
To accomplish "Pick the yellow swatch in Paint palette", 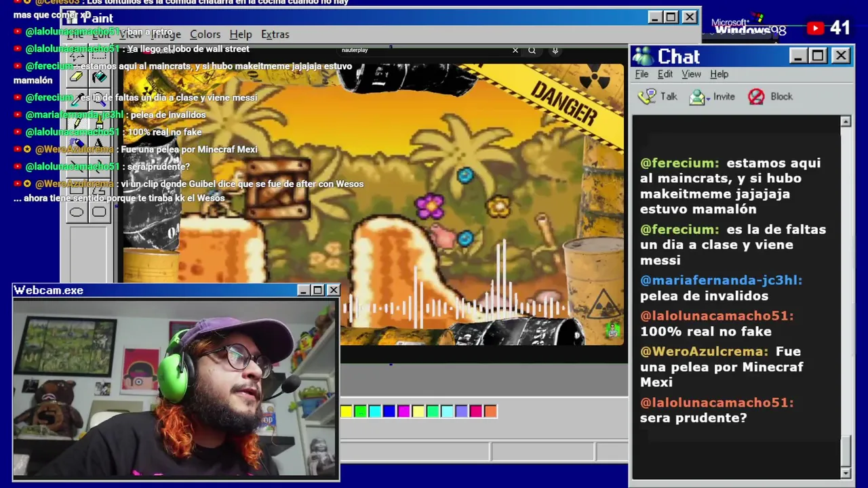I will pyautogui.click(x=346, y=411).
